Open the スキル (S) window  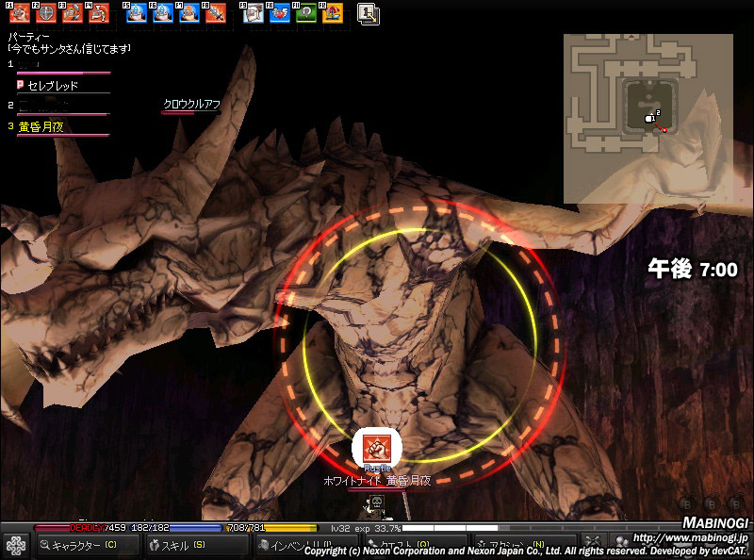tap(197, 545)
